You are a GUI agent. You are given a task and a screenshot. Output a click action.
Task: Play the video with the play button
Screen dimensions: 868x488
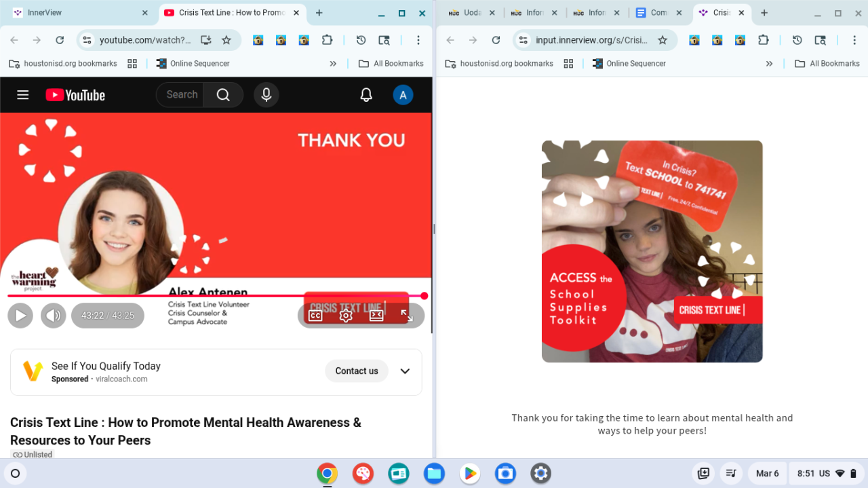click(20, 316)
